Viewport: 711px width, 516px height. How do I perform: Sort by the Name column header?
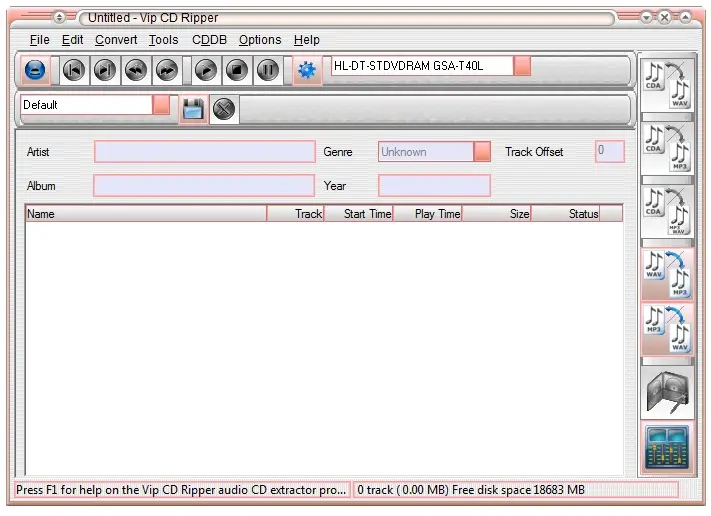[146, 214]
